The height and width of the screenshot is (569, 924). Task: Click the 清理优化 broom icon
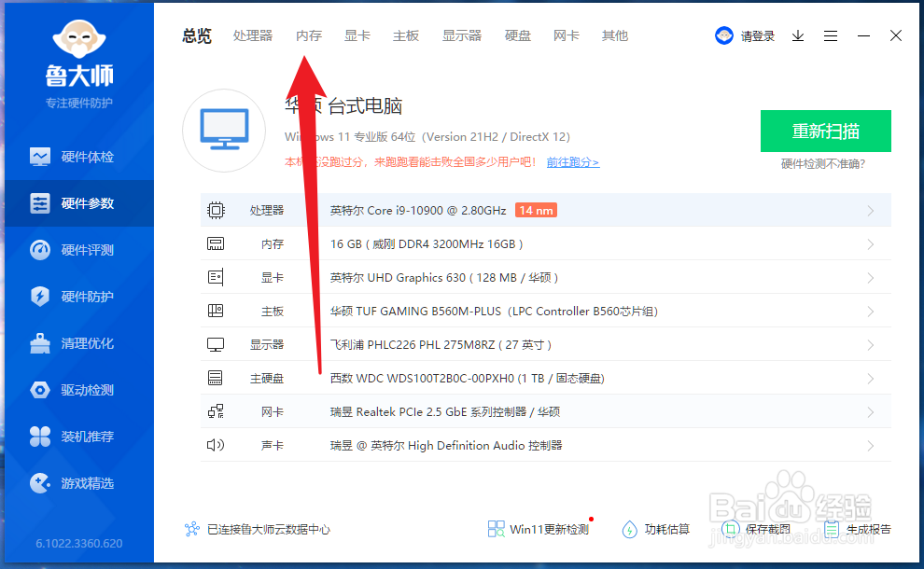pyautogui.click(x=40, y=343)
